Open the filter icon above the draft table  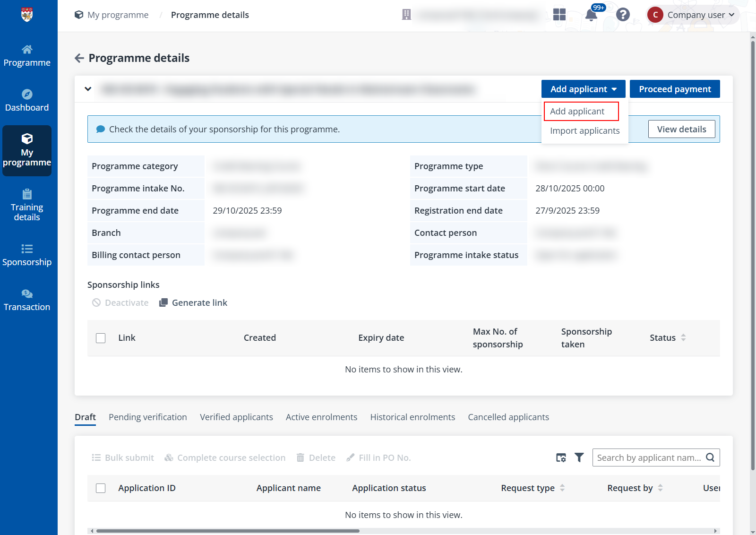pyautogui.click(x=579, y=457)
